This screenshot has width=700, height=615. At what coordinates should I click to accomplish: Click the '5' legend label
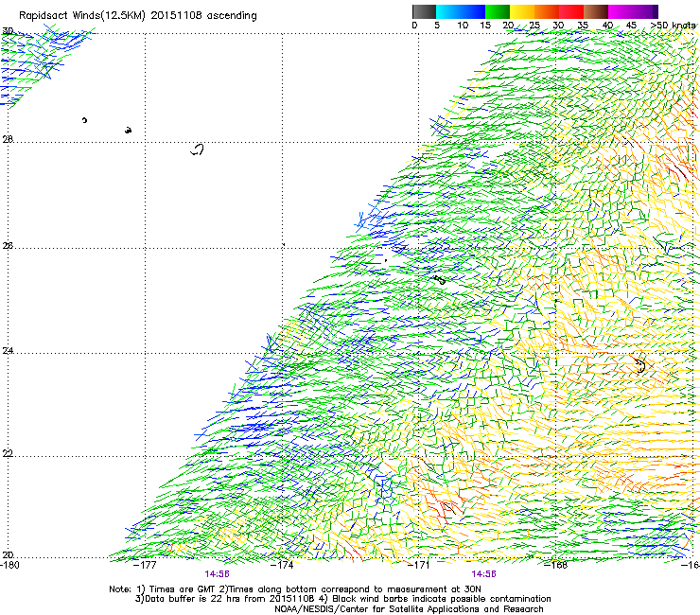click(437, 26)
